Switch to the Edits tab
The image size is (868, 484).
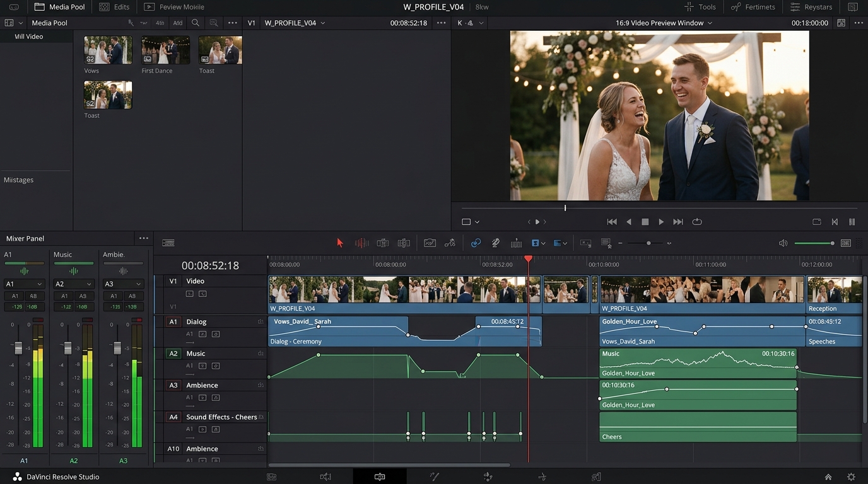point(115,7)
